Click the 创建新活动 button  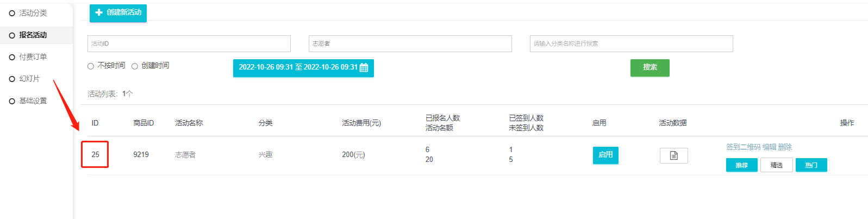[118, 12]
